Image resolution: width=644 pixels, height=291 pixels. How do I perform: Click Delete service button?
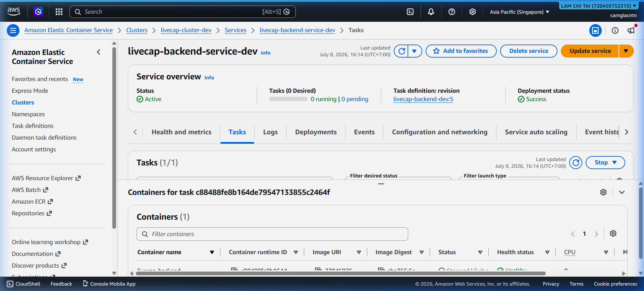click(529, 51)
